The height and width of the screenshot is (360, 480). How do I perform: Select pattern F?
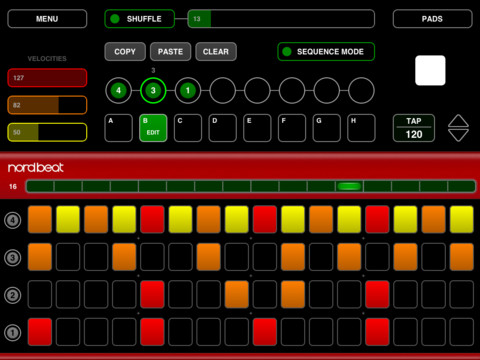pos(292,128)
